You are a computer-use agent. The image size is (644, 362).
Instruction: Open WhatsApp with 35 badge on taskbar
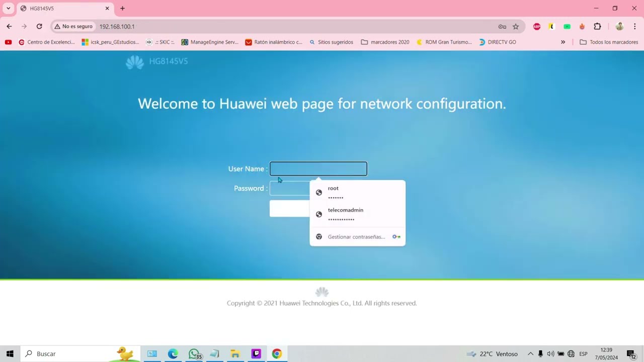194,354
